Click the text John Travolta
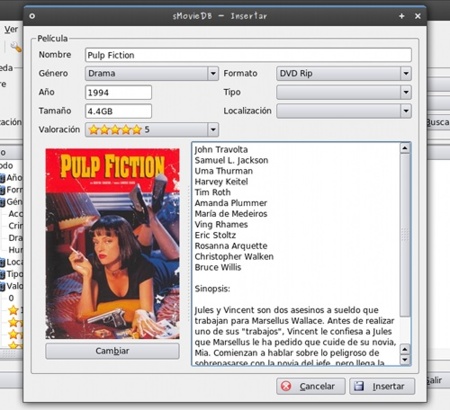Image resolution: width=450 pixels, height=410 pixels. click(221, 150)
